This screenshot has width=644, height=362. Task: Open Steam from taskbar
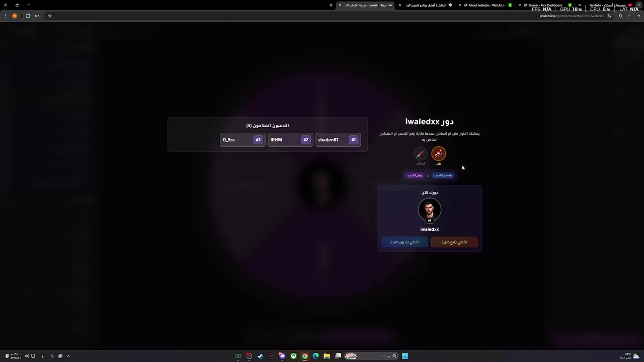click(260, 356)
